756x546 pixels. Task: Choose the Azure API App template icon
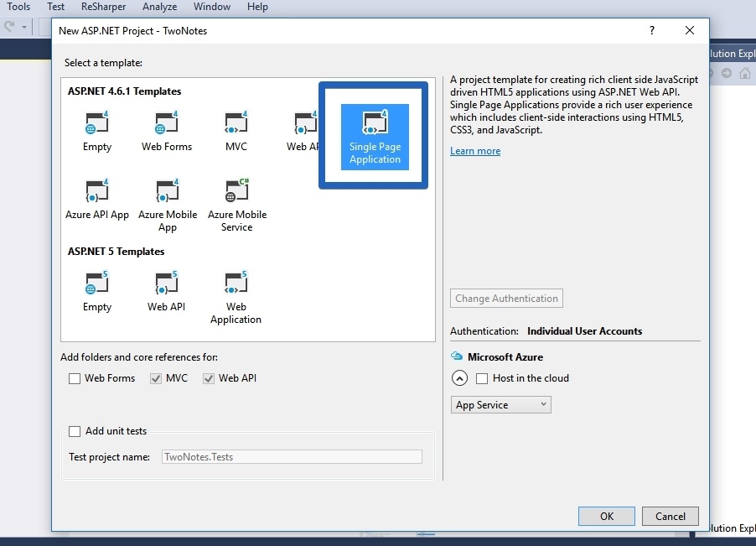97,190
